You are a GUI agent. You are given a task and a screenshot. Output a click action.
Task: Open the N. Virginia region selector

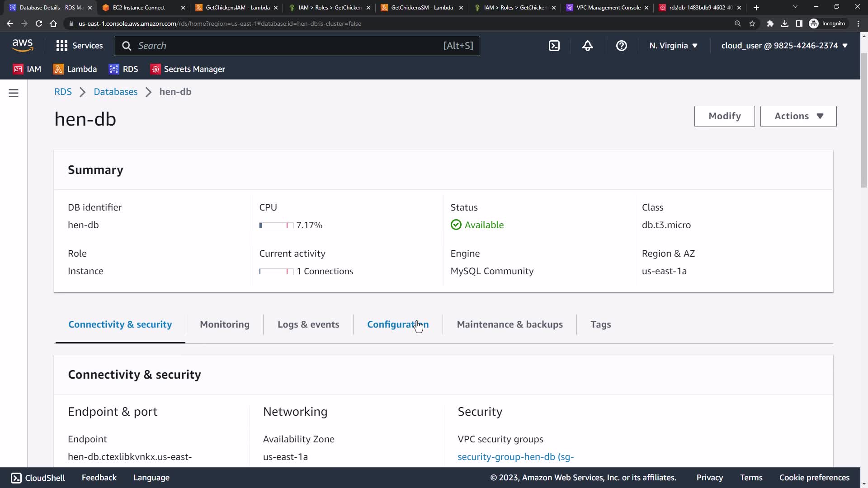click(x=673, y=46)
